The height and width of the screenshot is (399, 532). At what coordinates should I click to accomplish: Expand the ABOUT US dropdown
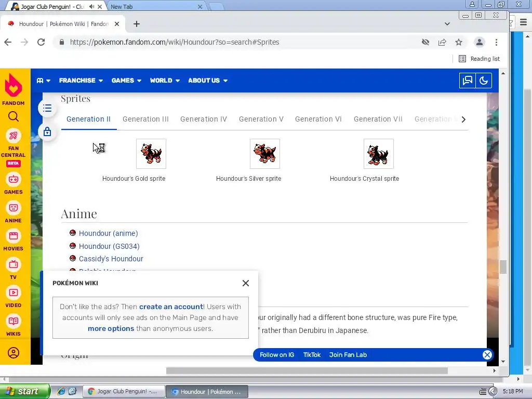pyautogui.click(x=208, y=81)
